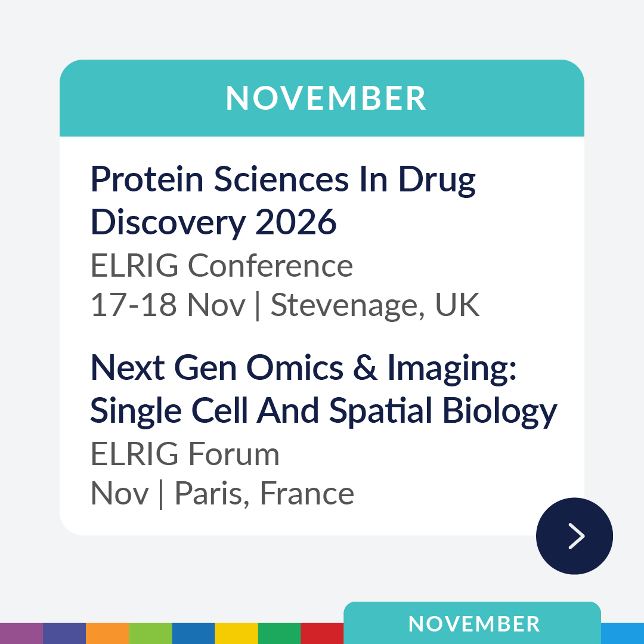The width and height of the screenshot is (644, 644).
Task: Pick the red month segment
Action: 322,633
